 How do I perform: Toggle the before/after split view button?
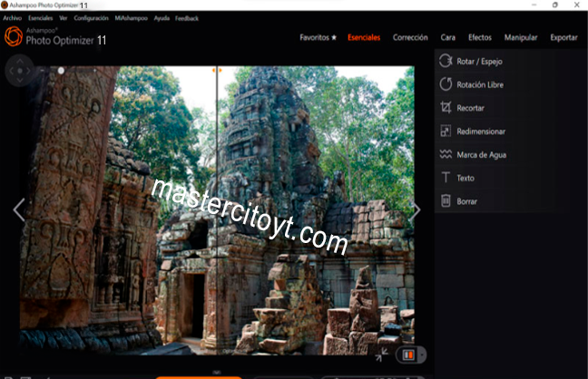tap(408, 355)
